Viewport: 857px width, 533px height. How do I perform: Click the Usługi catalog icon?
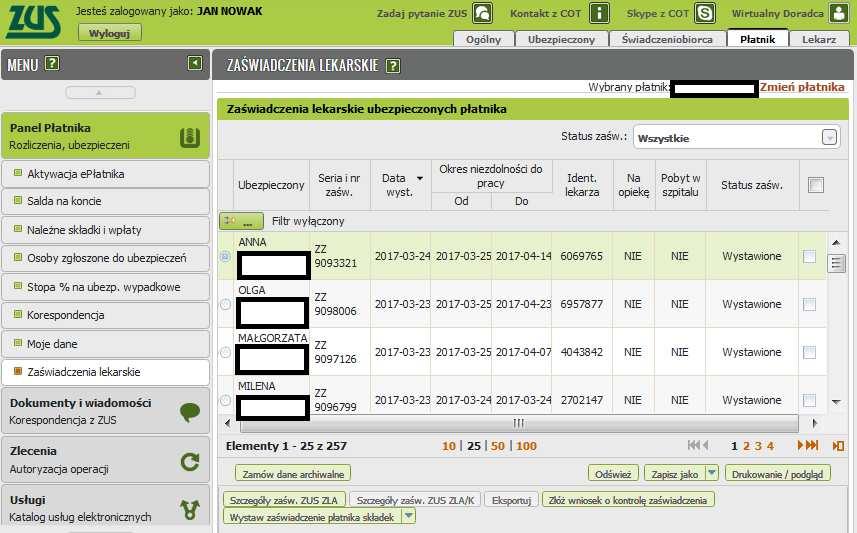click(190, 509)
